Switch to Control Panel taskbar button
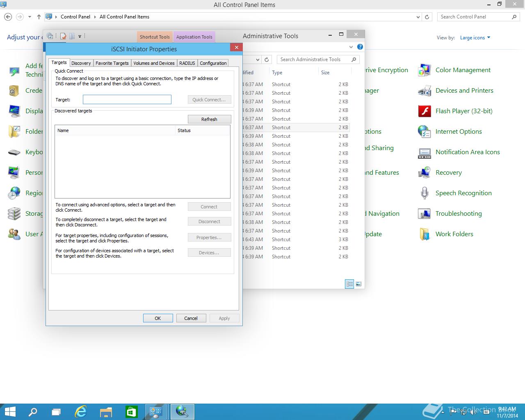The width and height of the screenshot is (525, 420). [156, 412]
